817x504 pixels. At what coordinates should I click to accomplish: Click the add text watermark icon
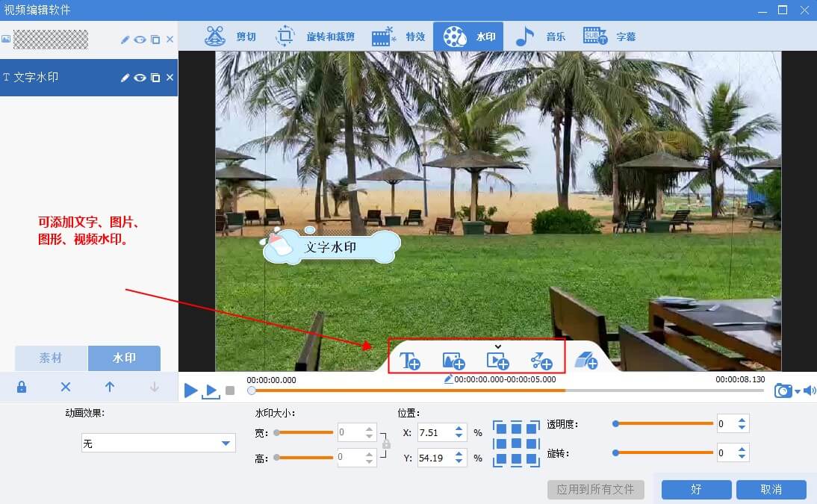pos(409,361)
